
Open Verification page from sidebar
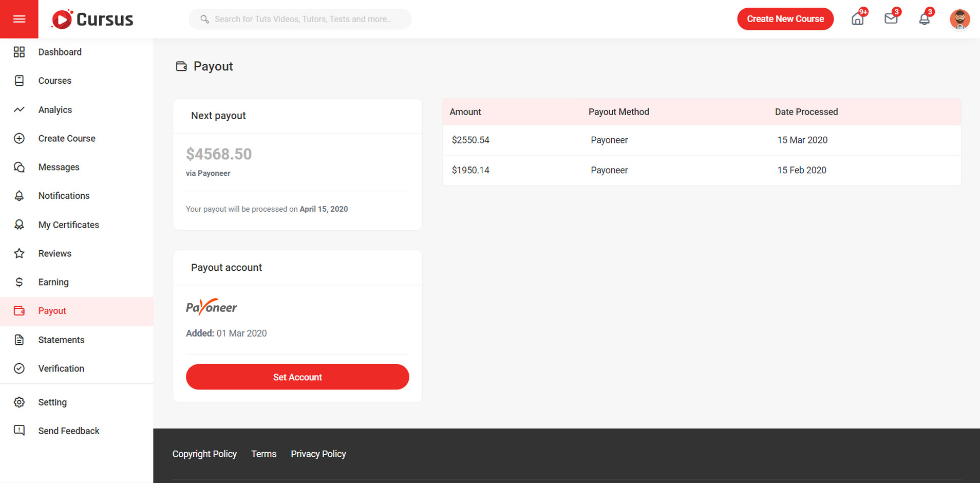[61, 369]
